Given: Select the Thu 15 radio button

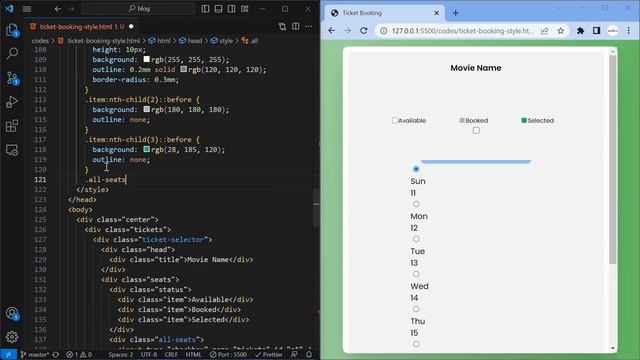Looking at the screenshot, I should click(416, 309).
